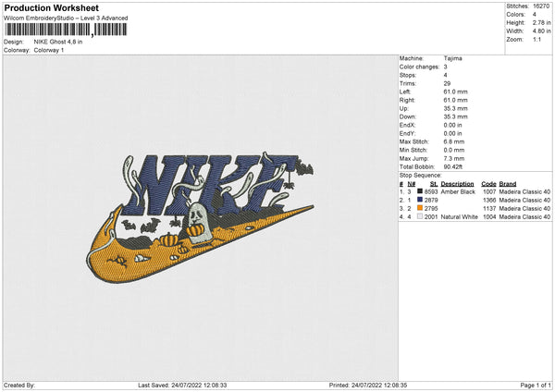
Task: Click the Code column header
Action: pos(488,184)
